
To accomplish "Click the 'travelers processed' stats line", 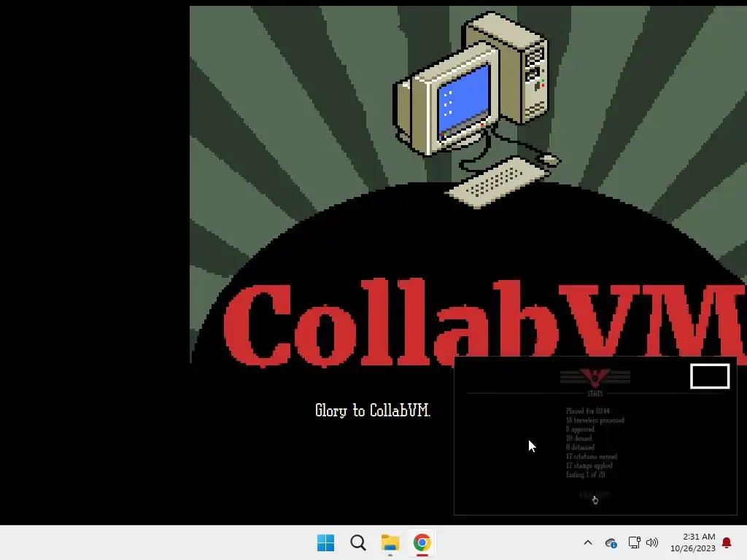I will point(595,420).
